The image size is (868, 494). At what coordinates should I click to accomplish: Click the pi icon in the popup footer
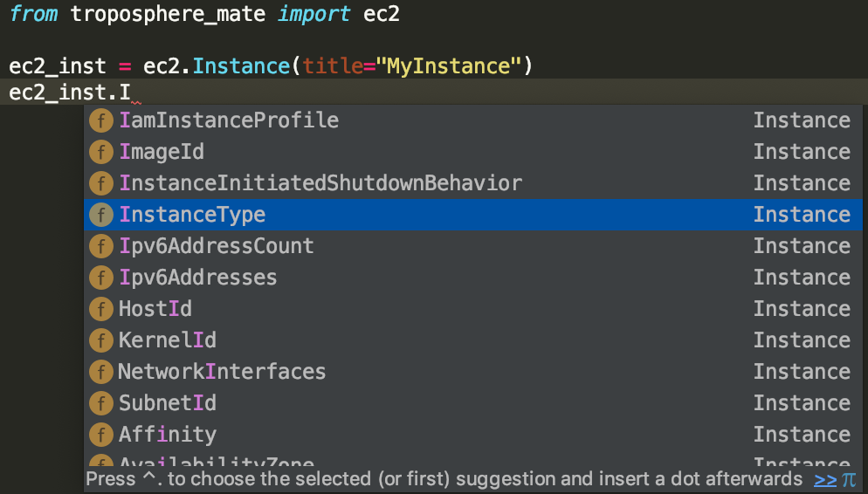point(849,479)
